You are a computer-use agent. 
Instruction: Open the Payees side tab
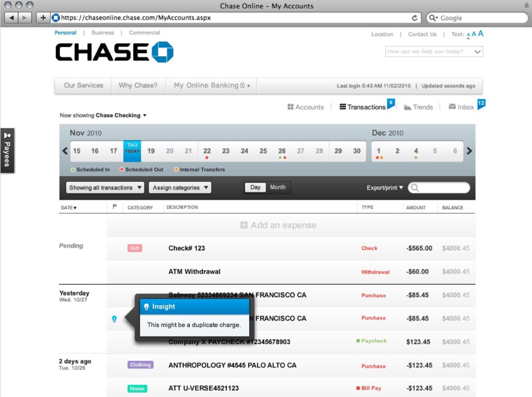tap(7, 150)
